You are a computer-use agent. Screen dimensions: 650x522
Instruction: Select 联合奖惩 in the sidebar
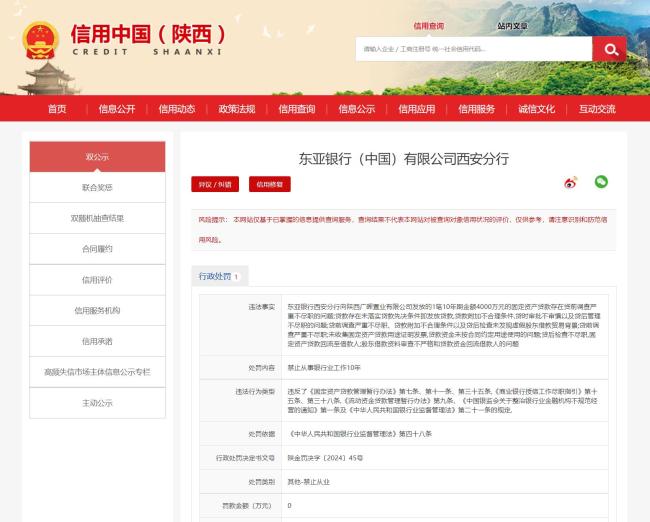click(97, 187)
